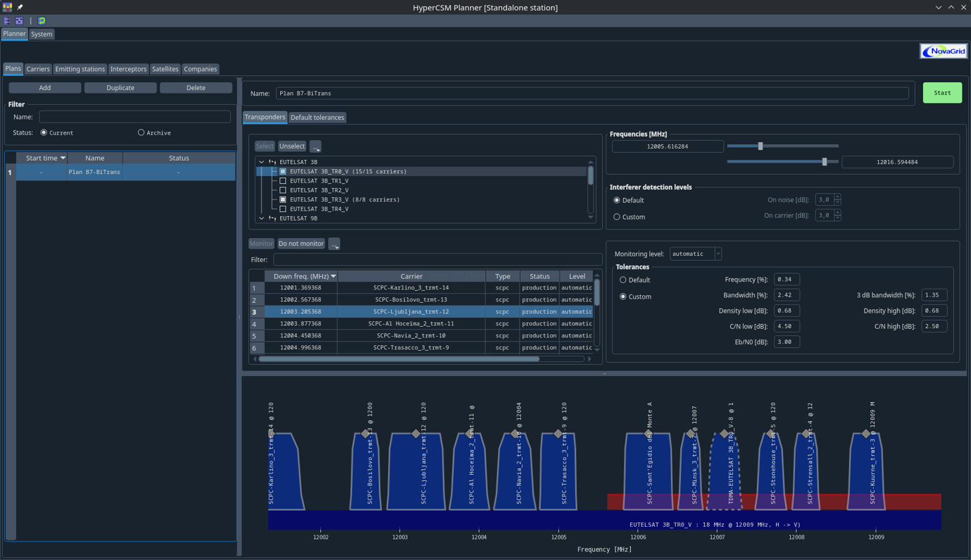Choose Custom interferer detection levels
Screen dimensions: 971x560
(x=617, y=217)
